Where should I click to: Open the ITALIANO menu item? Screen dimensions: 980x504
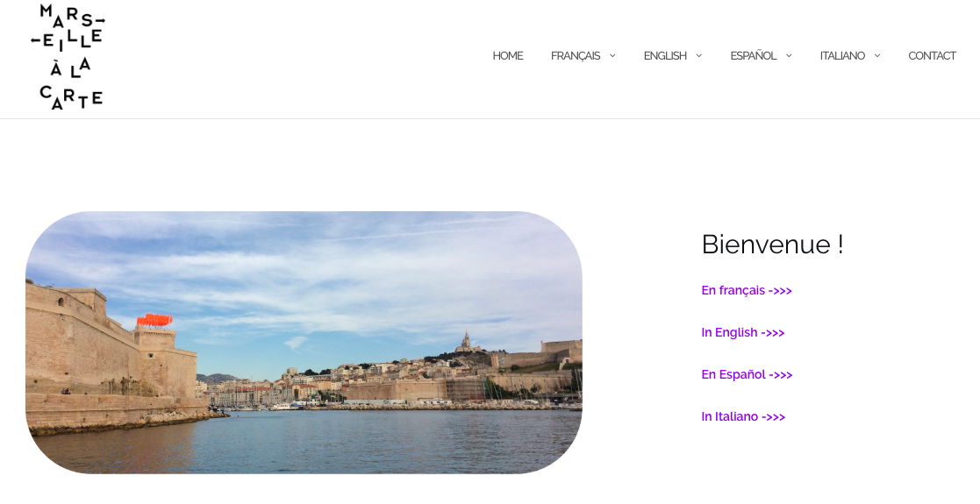click(842, 56)
